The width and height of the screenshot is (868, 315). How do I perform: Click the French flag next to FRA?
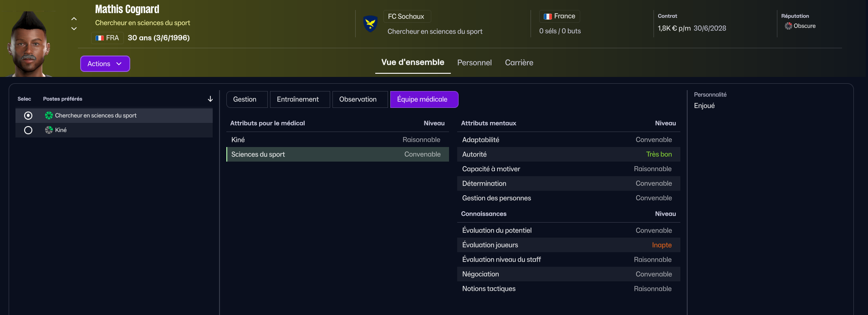click(x=100, y=38)
